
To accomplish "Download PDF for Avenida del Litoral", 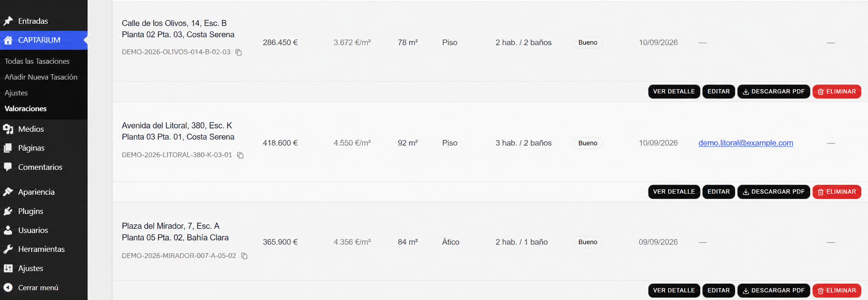I will pos(774,192).
